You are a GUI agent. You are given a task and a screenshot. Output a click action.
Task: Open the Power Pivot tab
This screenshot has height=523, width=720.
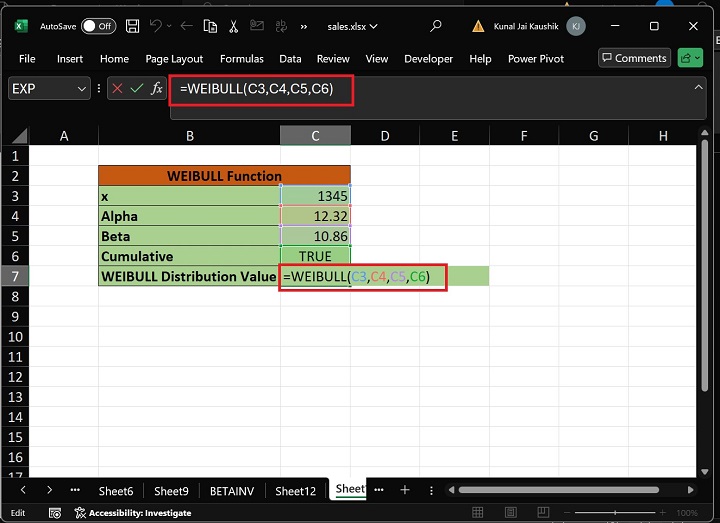coord(536,59)
